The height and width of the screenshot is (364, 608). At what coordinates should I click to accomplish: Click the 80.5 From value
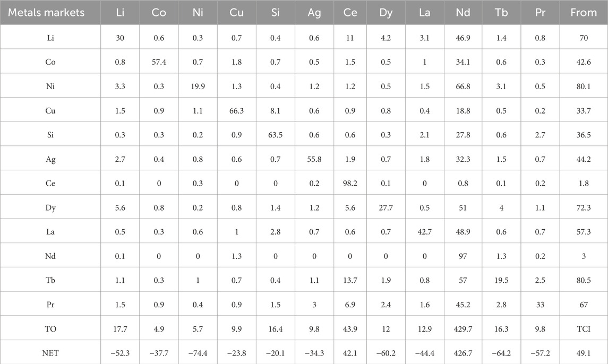[583, 280]
